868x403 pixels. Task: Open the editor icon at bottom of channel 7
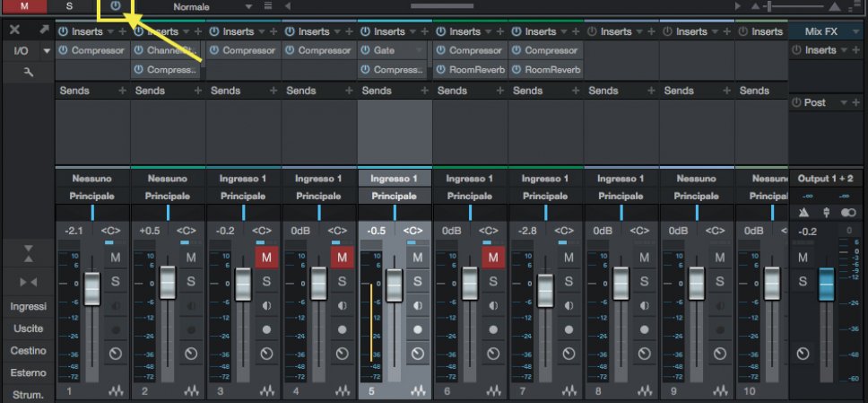point(569,390)
